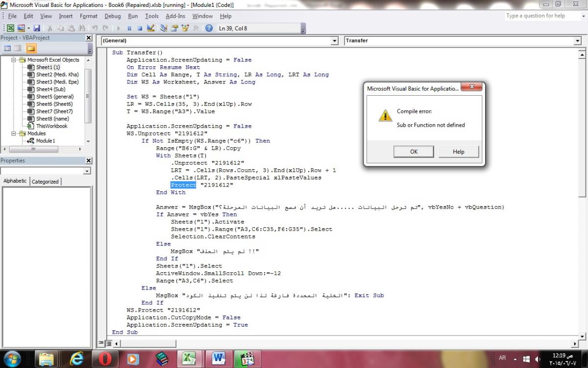The image size is (588, 368).
Task: Switch to the Categorized properties tab
Action: 45,182
